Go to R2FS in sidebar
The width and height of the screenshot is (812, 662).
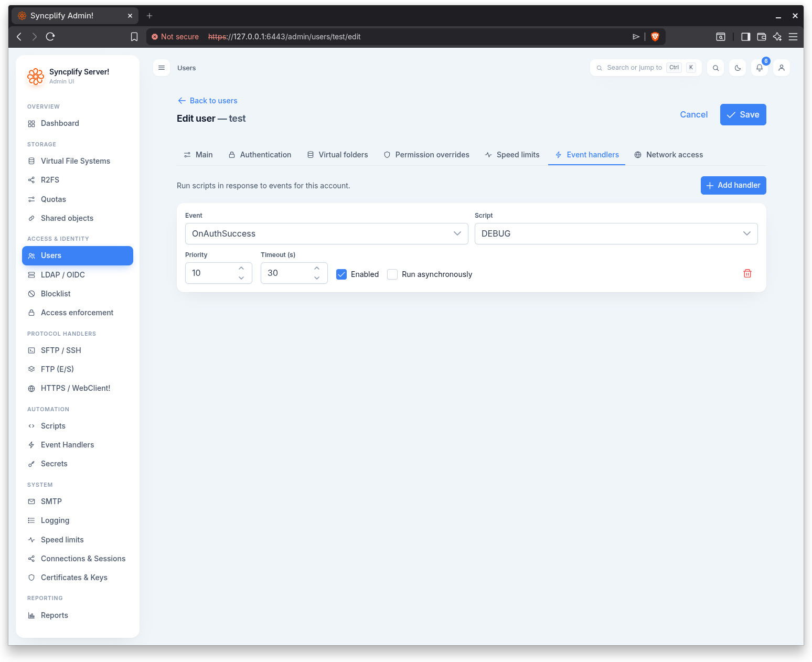click(x=78, y=180)
